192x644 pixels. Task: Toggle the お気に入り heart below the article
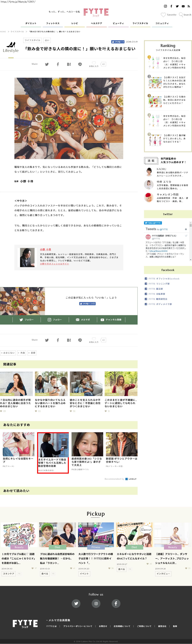[94, 339]
